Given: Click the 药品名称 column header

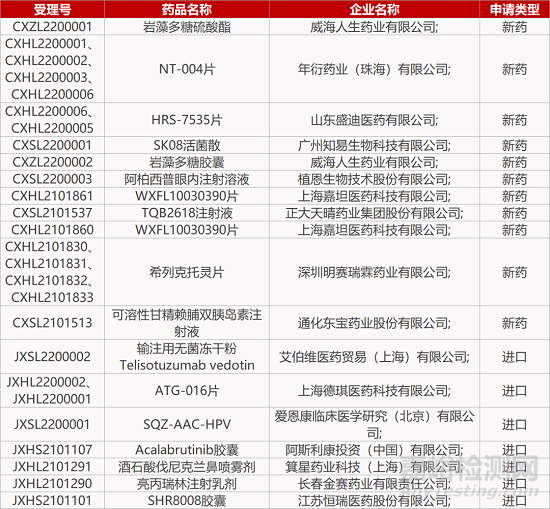Looking at the screenshot, I should pos(187,9).
